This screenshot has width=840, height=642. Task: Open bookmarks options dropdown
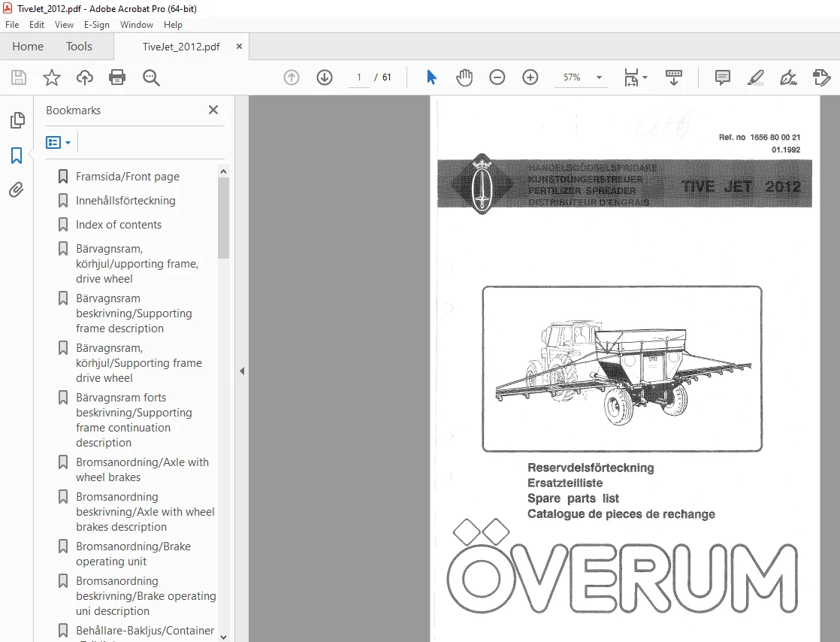59,143
